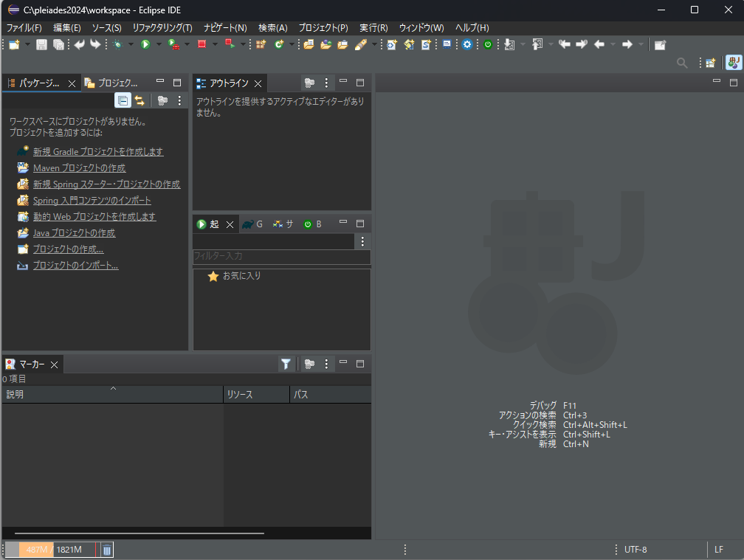
Task: Click the Debug bug icon
Action: pyautogui.click(x=118, y=44)
